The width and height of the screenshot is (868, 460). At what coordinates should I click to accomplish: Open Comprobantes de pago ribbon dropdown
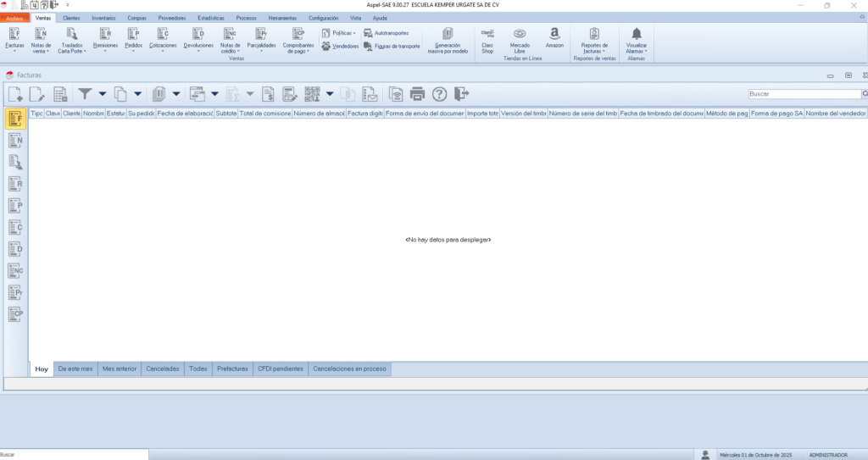pyautogui.click(x=298, y=41)
